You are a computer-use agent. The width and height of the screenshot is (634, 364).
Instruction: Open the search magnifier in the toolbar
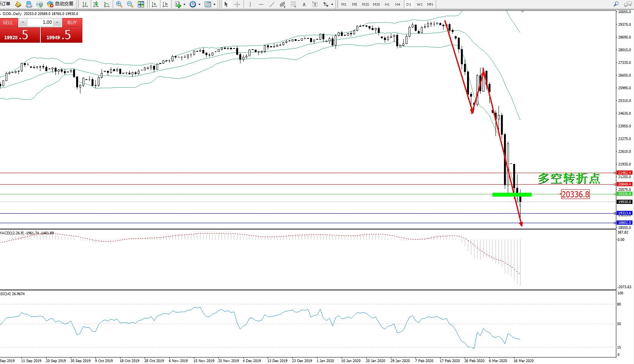tap(616, 4)
